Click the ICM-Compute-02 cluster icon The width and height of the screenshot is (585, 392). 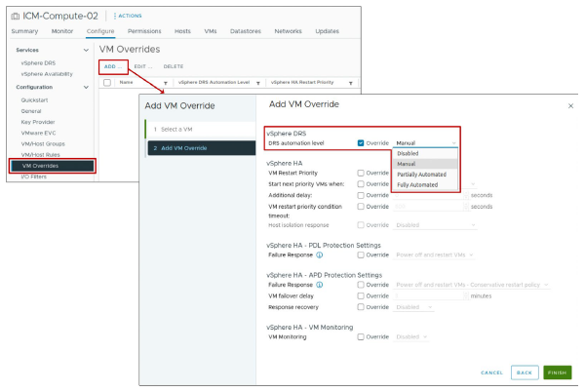point(16,16)
